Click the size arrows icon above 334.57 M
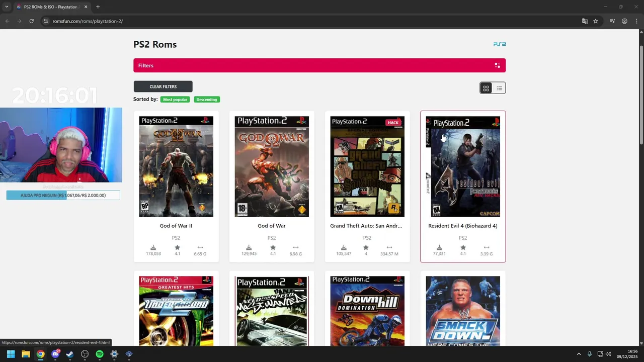 [x=389, y=247]
